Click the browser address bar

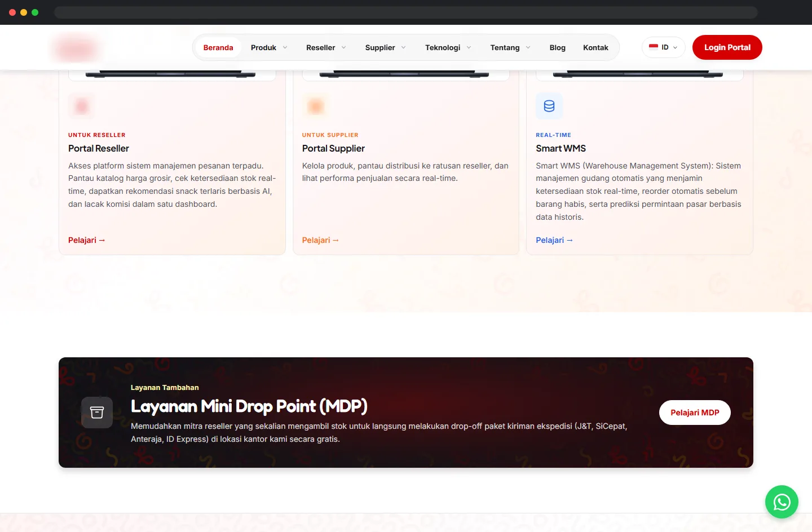click(x=406, y=12)
